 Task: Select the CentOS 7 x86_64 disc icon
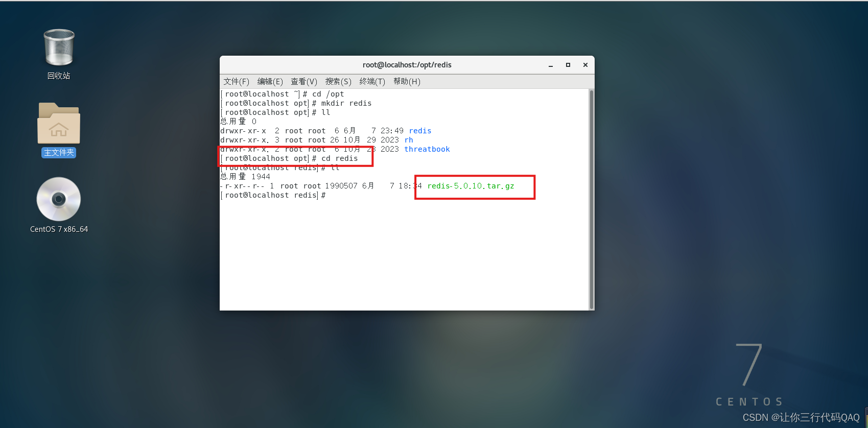59,199
